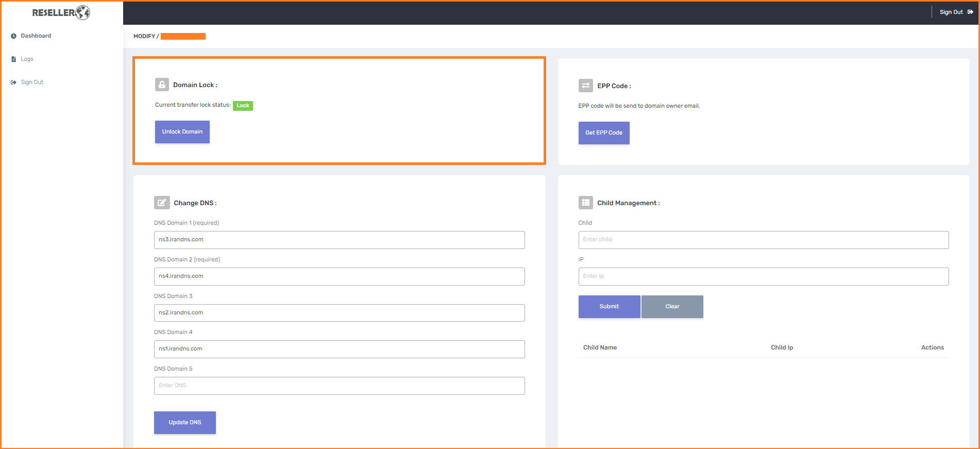Screen dimensions: 980x449
Task: Click the green Lock status badge
Action: tap(243, 106)
